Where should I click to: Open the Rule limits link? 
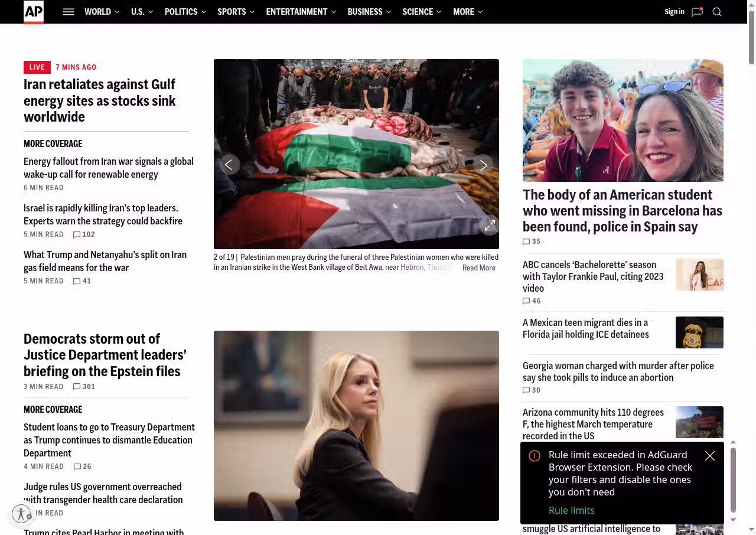tap(571, 510)
